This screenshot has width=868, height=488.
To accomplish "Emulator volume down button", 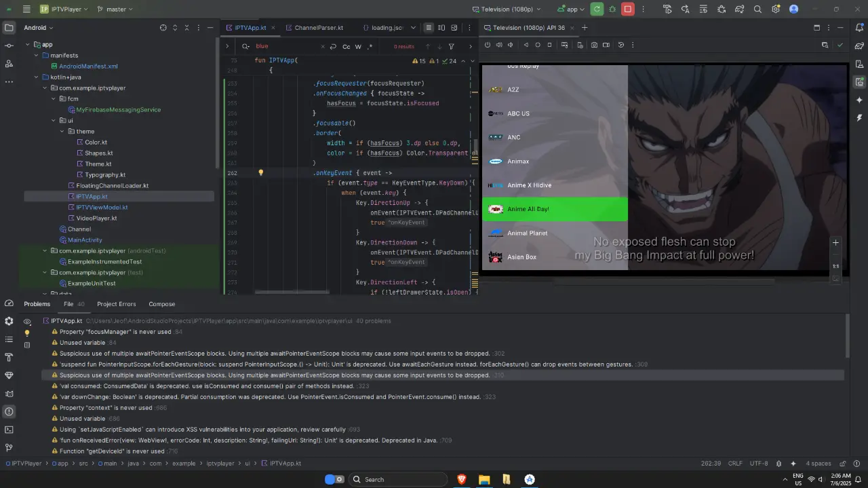I will [x=511, y=45].
